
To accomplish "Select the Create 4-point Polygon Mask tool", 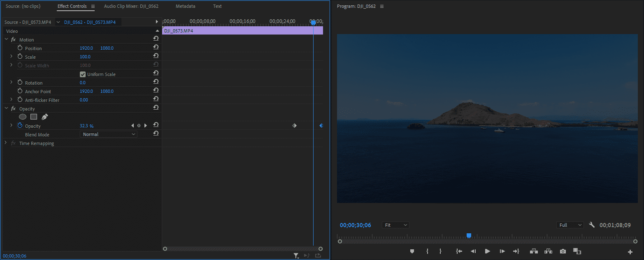I will tap(33, 117).
